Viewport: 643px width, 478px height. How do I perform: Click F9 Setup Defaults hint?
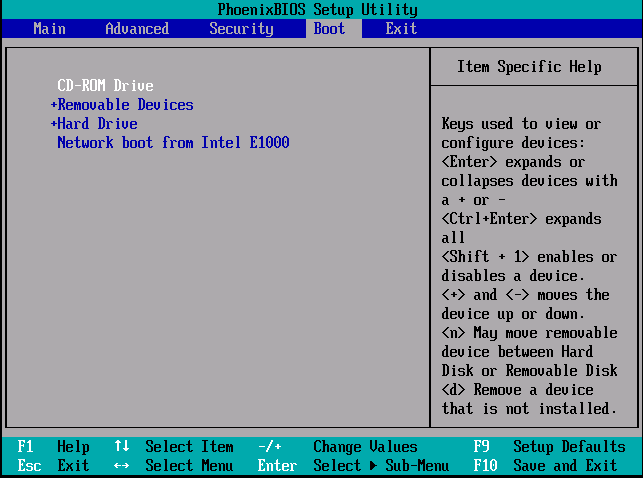550,446
